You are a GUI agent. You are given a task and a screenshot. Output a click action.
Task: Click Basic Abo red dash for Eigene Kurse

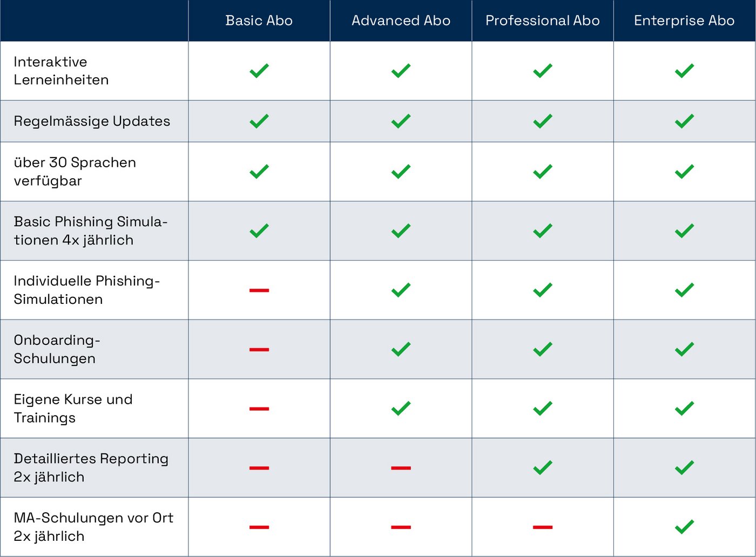coord(259,409)
